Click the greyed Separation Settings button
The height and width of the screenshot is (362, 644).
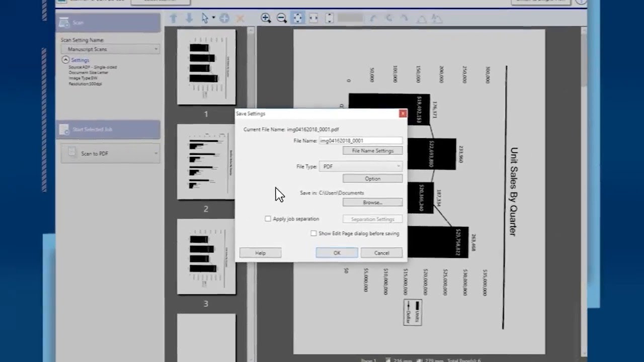pyautogui.click(x=373, y=219)
